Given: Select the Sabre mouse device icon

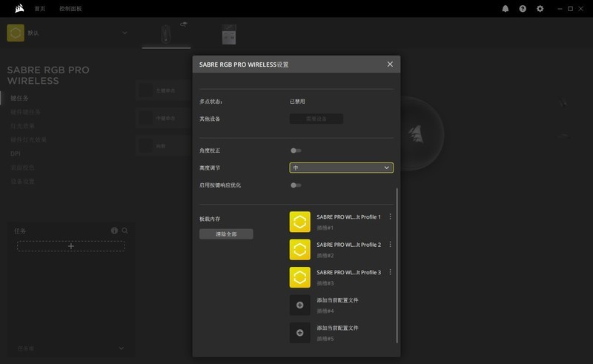Looking at the screenshot, I should tap(165, 34).
